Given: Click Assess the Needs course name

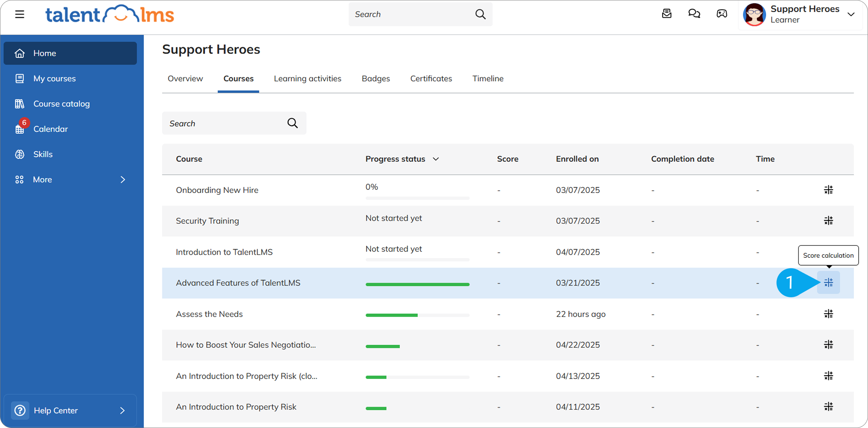Looking at the screenshot, I should pos(209,314).
